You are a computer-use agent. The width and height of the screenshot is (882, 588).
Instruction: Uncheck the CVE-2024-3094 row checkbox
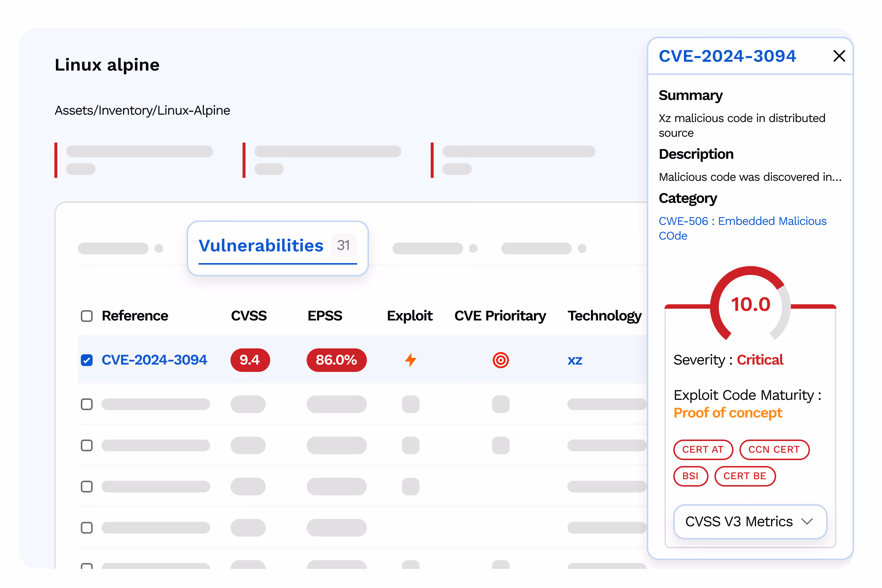tap(87, 360)
